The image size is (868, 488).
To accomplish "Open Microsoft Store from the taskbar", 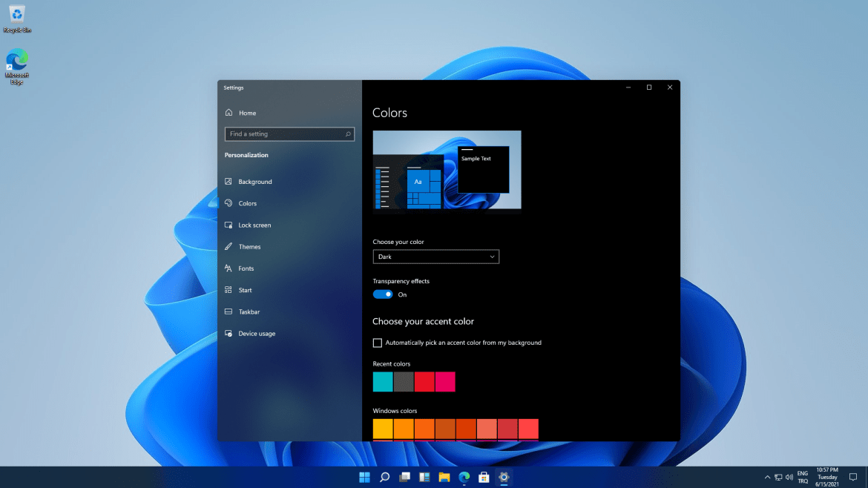I will click(x=484, y=477).
